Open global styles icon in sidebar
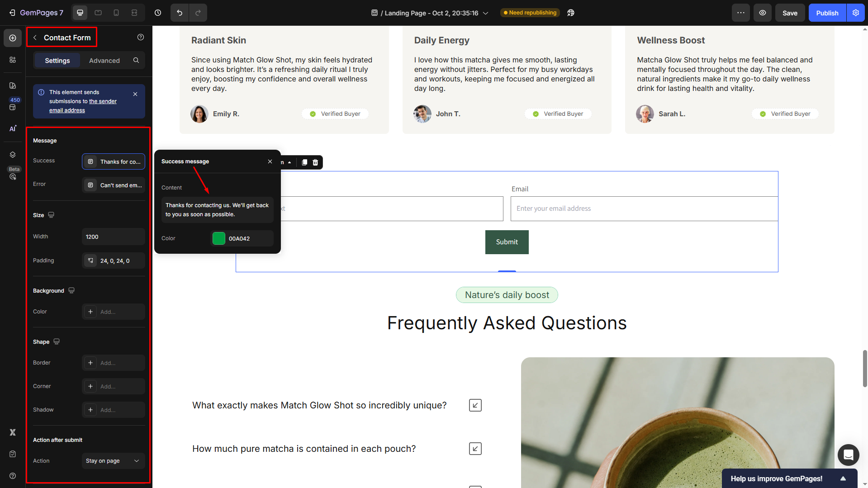This screenshot has width=868, height=488. 13,85
